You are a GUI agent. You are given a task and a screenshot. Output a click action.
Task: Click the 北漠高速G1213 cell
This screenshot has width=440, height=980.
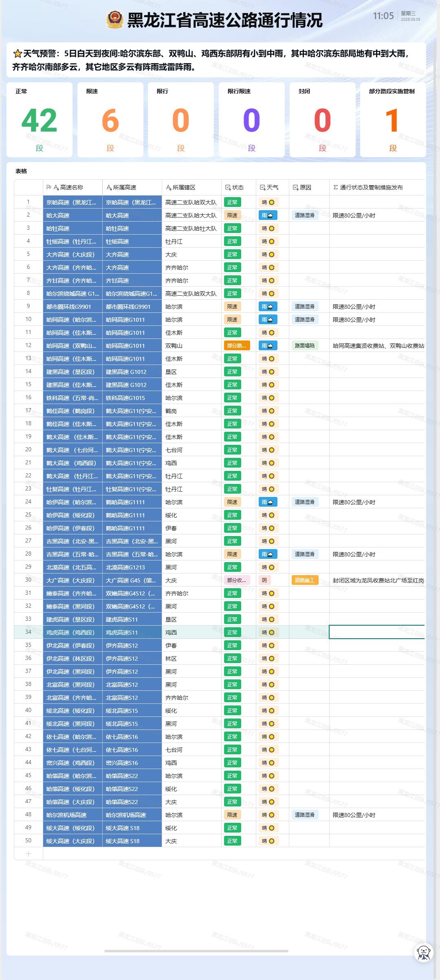(x=132, y=567)
